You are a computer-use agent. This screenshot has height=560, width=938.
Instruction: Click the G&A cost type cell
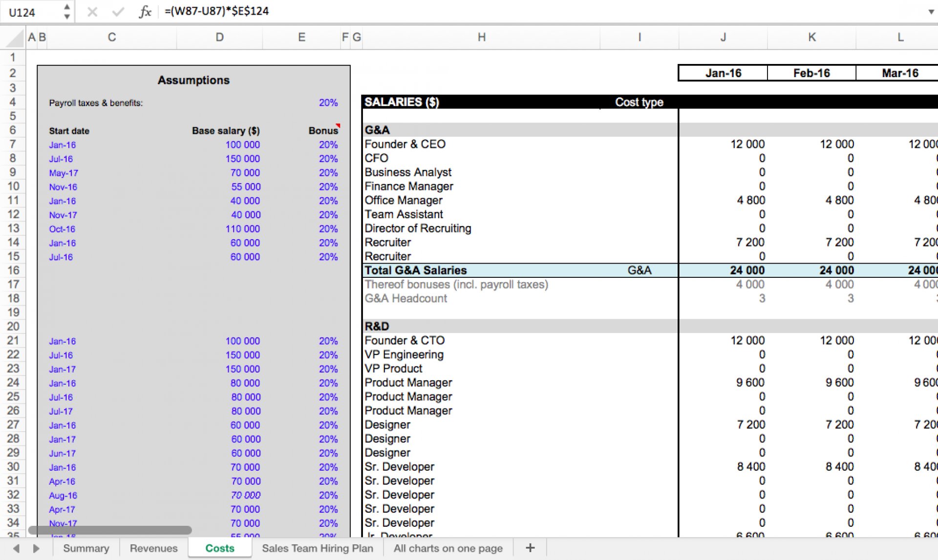pyautogui.click(x=639, y=270)
